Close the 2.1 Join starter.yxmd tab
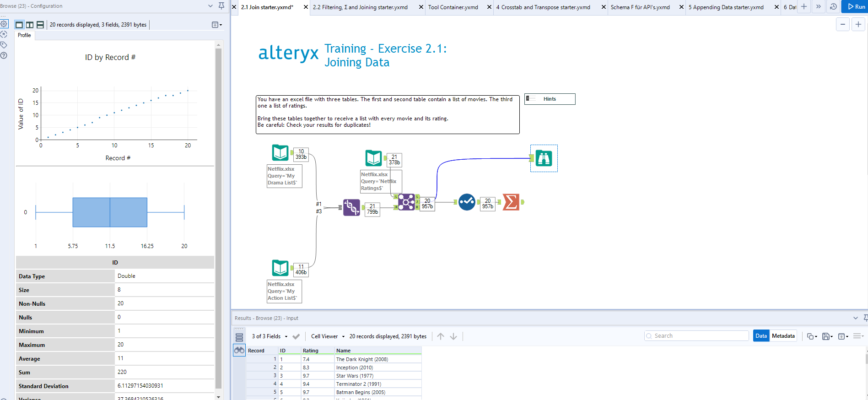Image resolution: width=868 pixels, height=400 pixels. click(x=306, y=7)
